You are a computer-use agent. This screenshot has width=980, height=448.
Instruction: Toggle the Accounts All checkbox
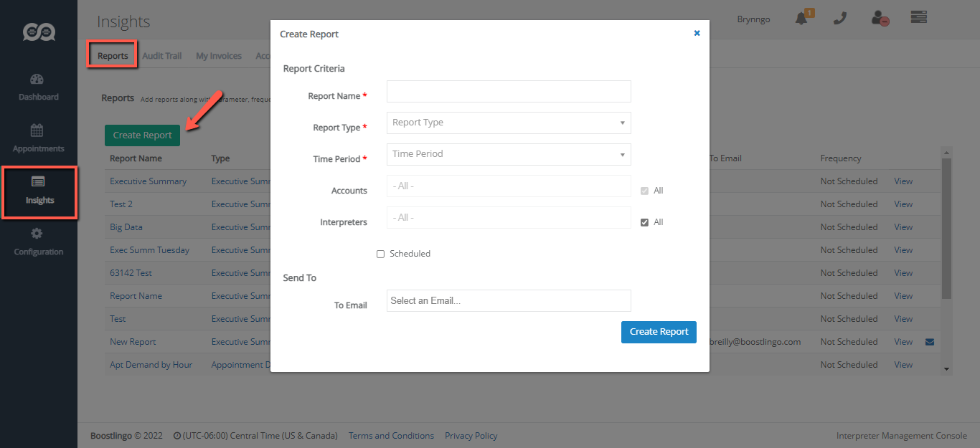click(x=644, y=191)
